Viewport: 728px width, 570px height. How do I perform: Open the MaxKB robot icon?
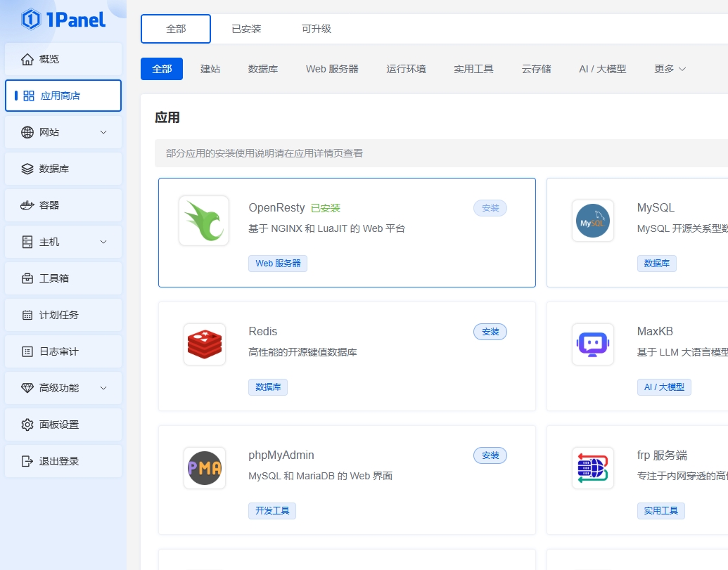click(592, 344)
